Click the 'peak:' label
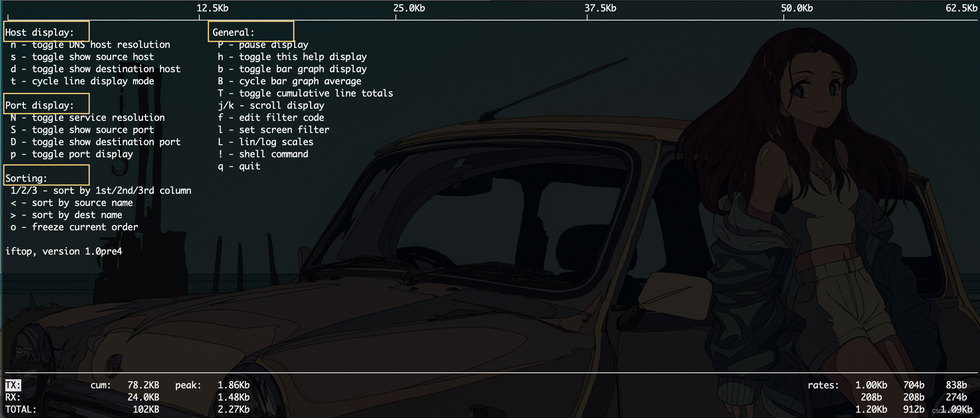 tap(188, 385)
